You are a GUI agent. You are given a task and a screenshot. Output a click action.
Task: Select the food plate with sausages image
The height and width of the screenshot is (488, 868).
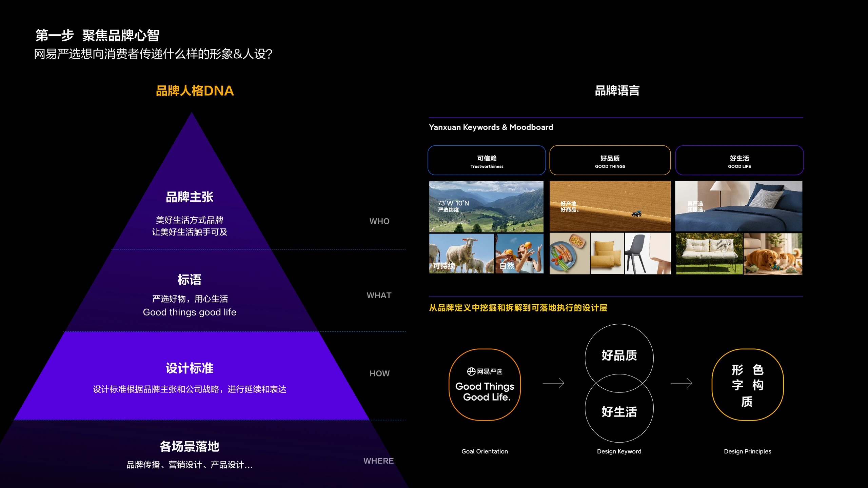tap(570, 253)
